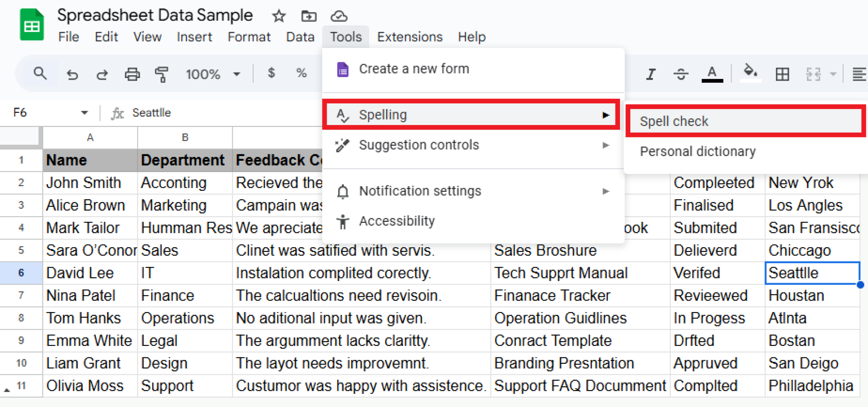Select the paint format tool
Image resolution: width=868 pixels, height=407 pixels.
[161, 74]
